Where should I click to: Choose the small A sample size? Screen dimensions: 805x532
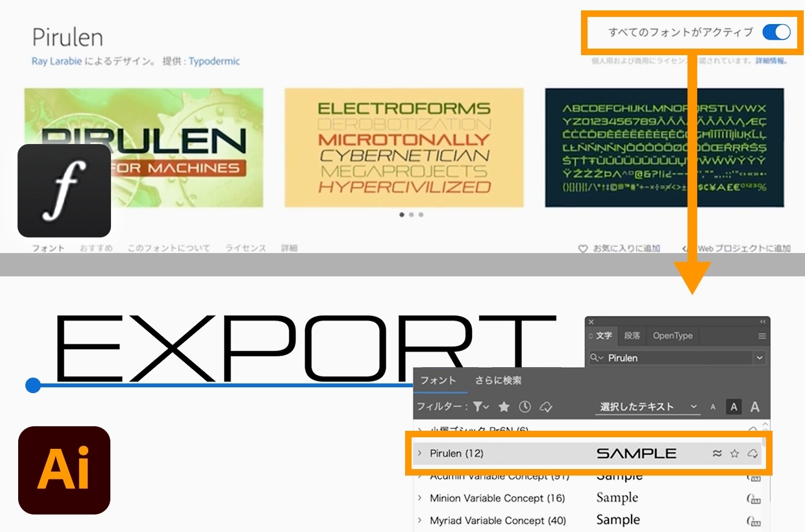(x=713, y=407)
